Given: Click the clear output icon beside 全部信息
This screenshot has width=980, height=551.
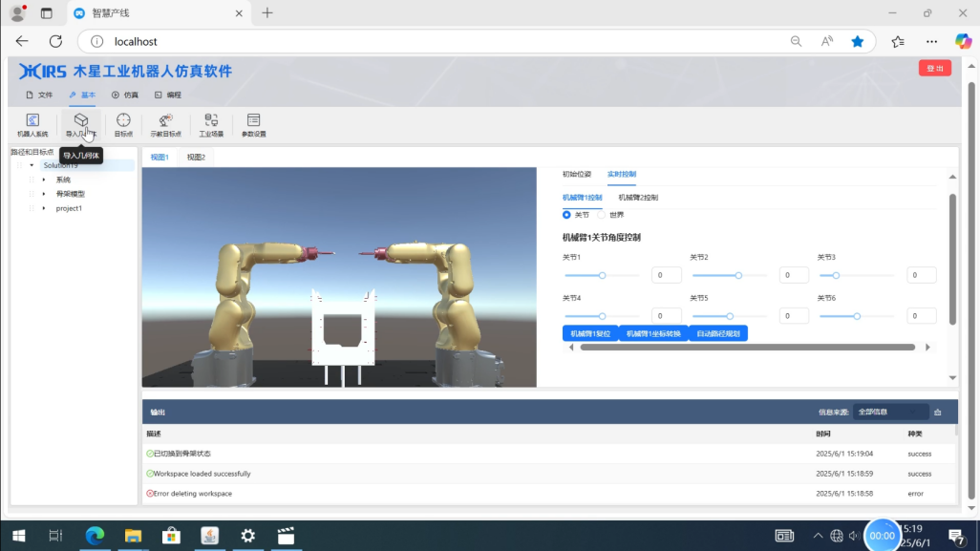Looking at the screenshot, I should tap(938, 412).
